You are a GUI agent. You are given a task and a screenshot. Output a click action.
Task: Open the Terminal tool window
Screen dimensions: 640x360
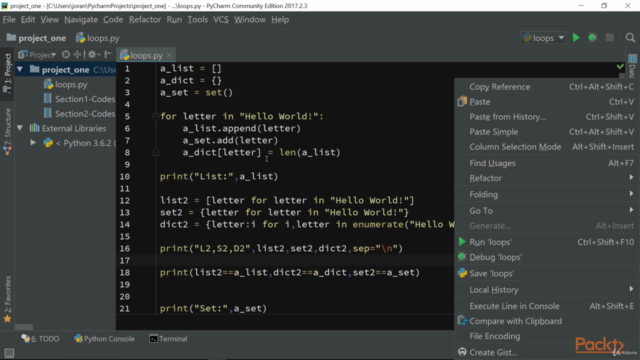click(x=168, y=339)
